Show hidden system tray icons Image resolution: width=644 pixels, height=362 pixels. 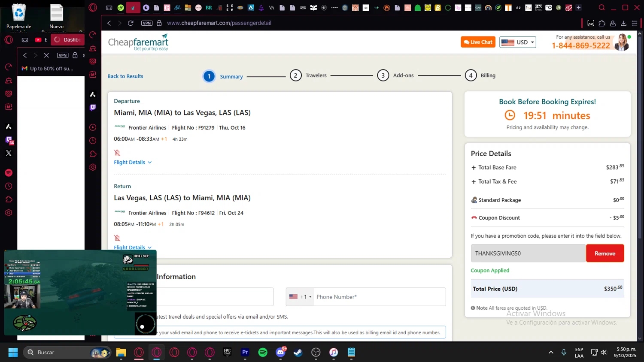click(x=551, y=353)
